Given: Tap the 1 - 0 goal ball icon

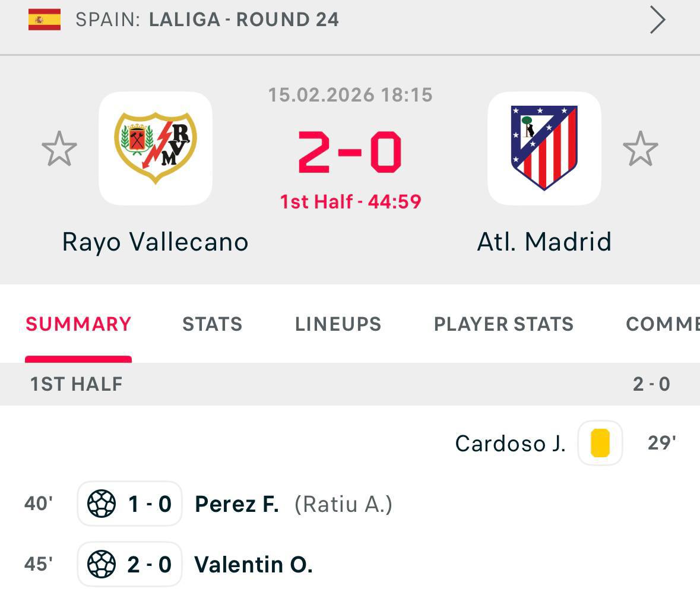Looking at the screenshot, I should click(102, 504).
